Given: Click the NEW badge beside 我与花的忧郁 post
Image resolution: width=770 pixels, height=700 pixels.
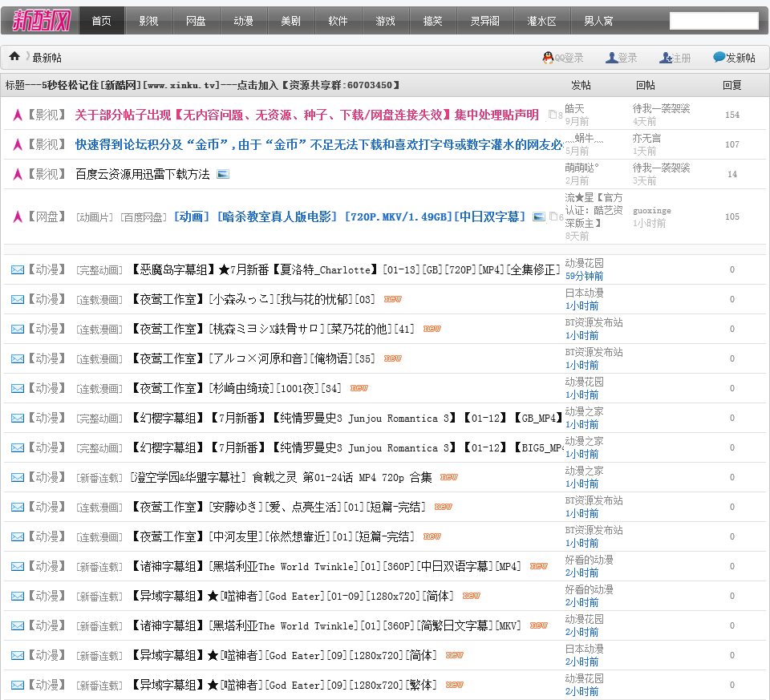Looking at the screenshot, I should coord(392,299).
